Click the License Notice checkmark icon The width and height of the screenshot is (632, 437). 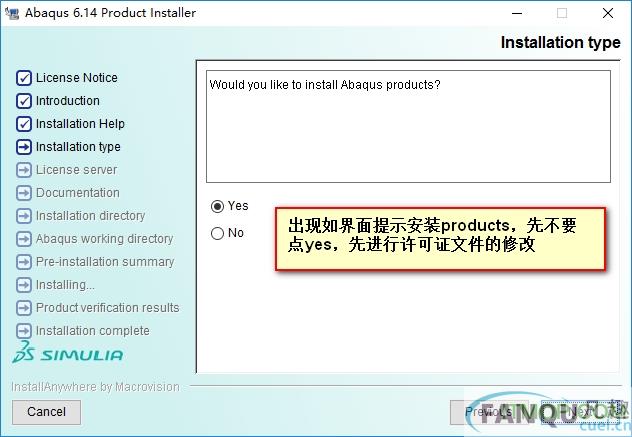click(24, 78)
